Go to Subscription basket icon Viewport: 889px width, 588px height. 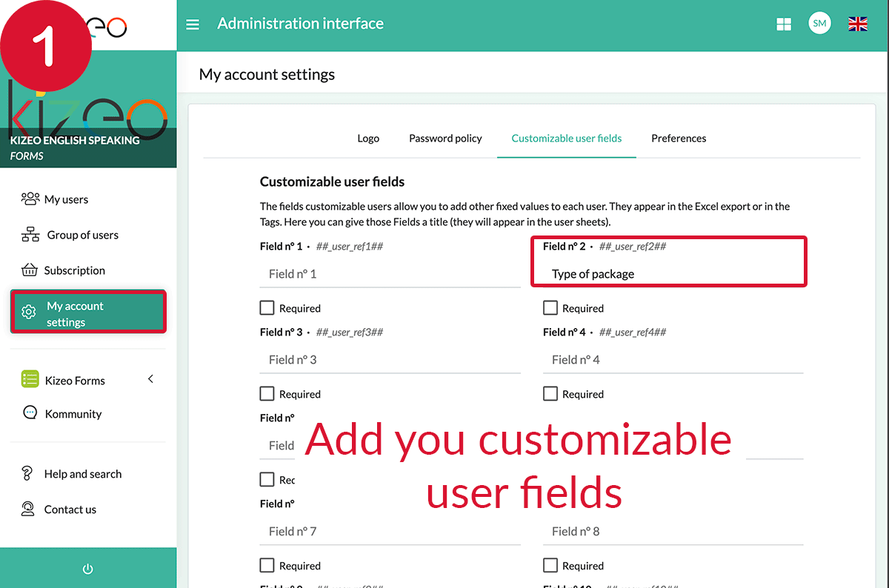click(x=30, y=270)
